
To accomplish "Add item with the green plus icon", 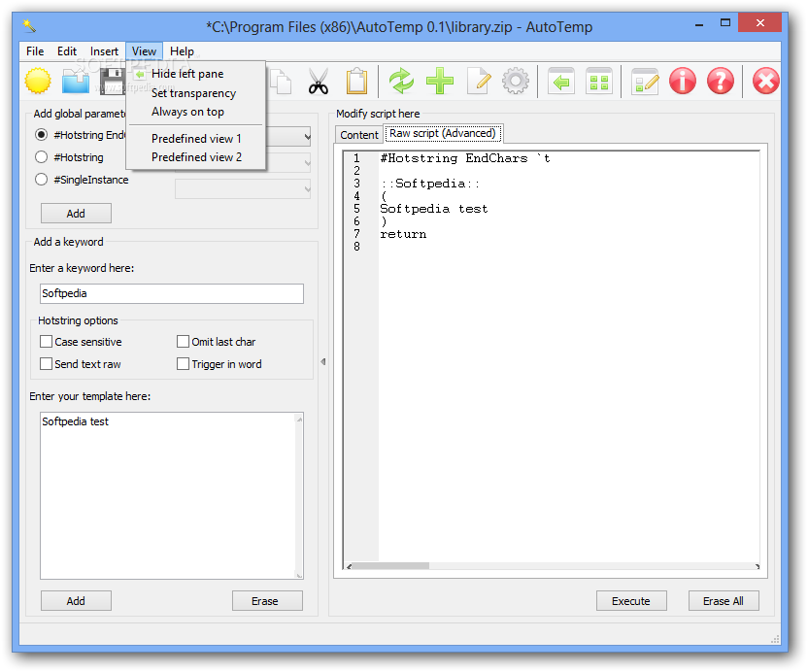I will pyautogui.click(x=440, y=81).
